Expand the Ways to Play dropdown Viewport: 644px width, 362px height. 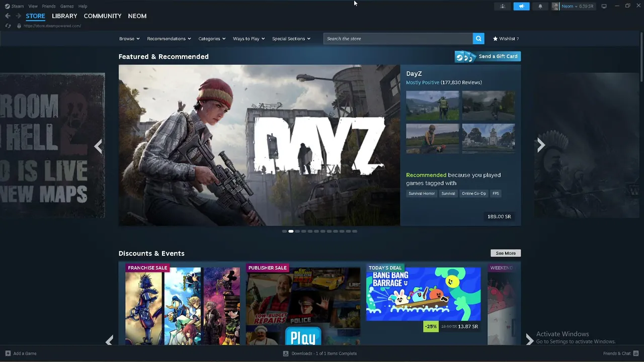click(249, 39)
